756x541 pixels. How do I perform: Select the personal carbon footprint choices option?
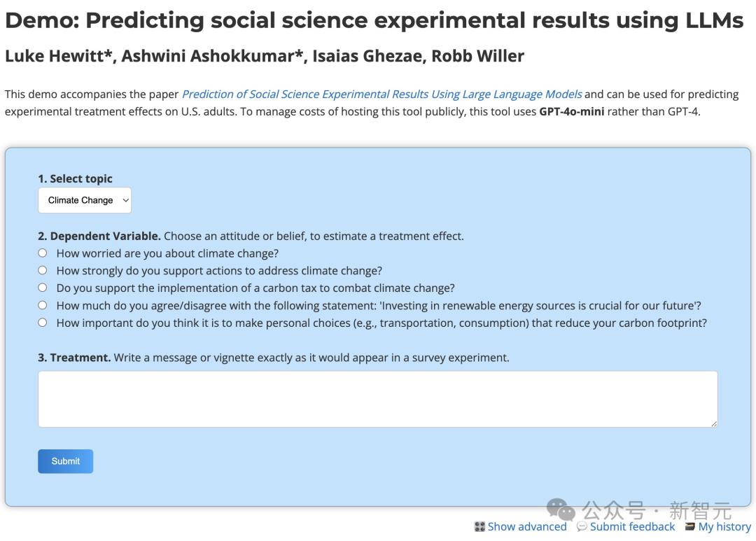[43, 323]
